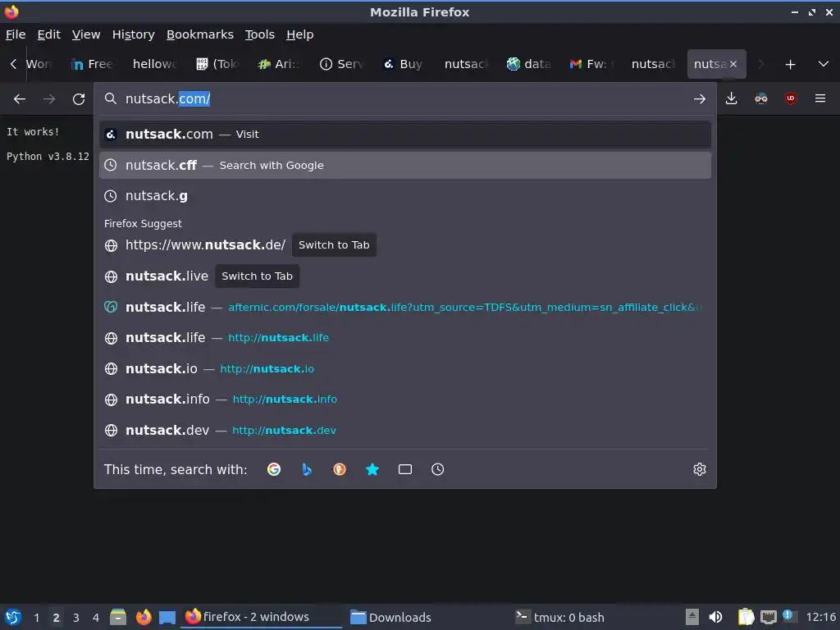Switch to the data tab
The image size is (840, 630).
point(528,64)
